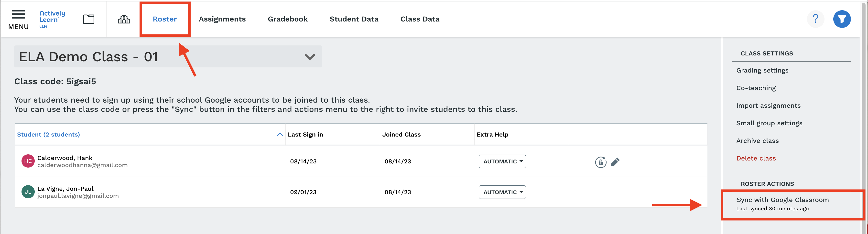
Task: Open Jon-Paul La Vigne's AUTOMATIC extra help dropdown
Action: tap(502, 192)
